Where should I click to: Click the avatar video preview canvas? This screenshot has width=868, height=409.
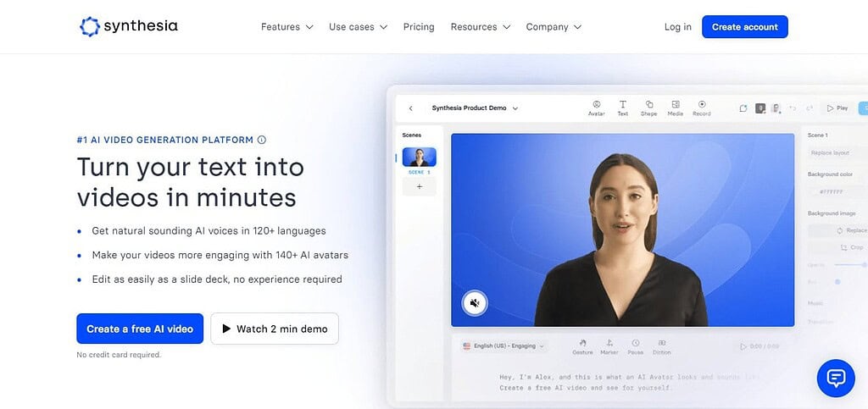click(622, 230)
